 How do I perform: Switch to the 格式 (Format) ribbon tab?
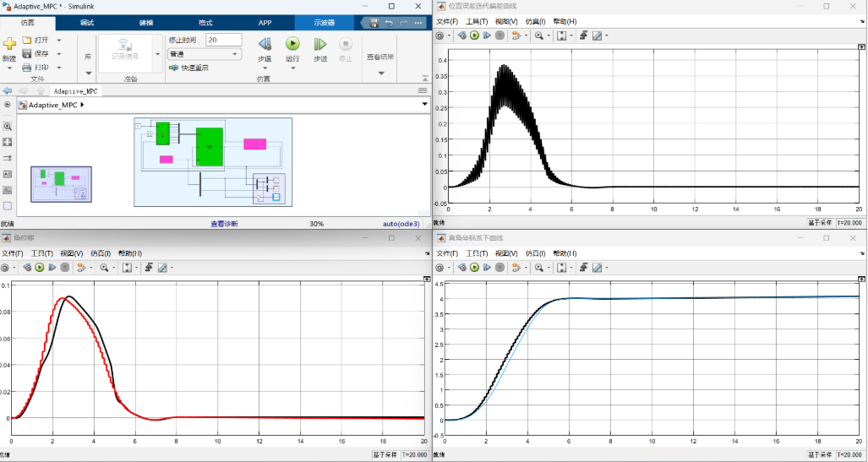[x=205, y=24]
